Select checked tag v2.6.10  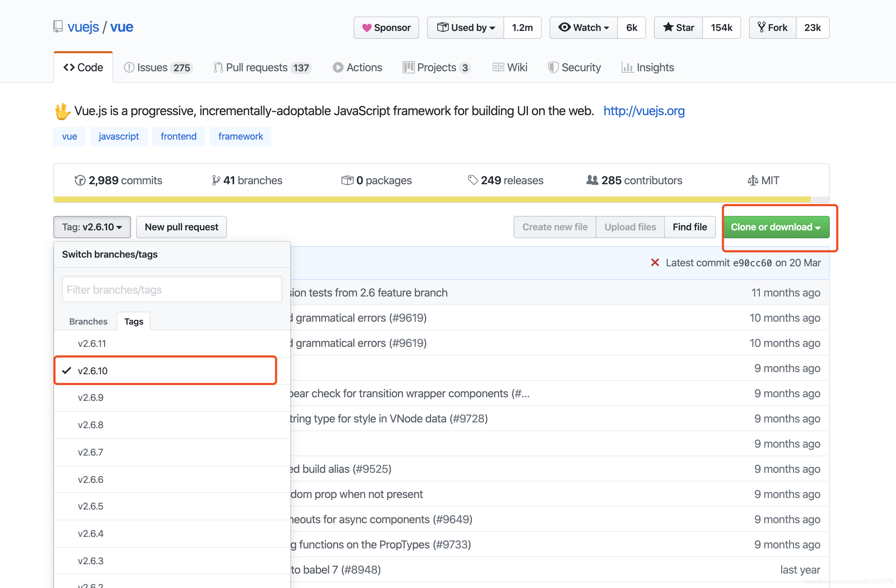click(172, 371)
